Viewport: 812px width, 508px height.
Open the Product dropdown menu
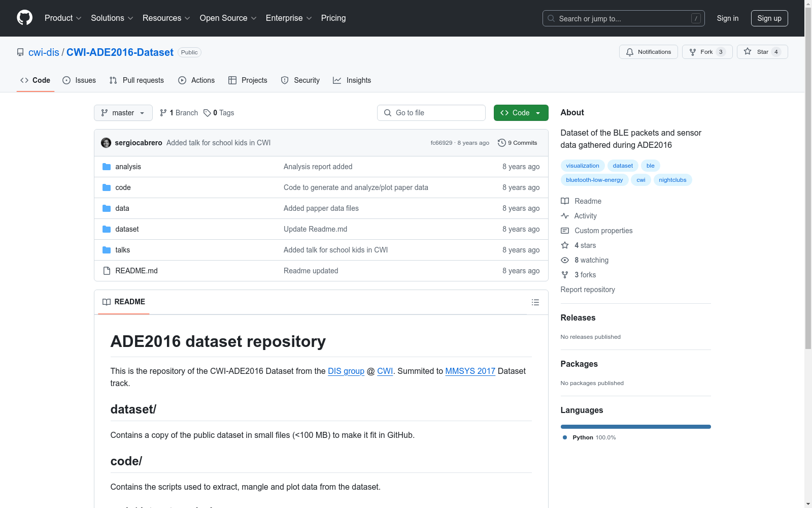click(63, 18)
